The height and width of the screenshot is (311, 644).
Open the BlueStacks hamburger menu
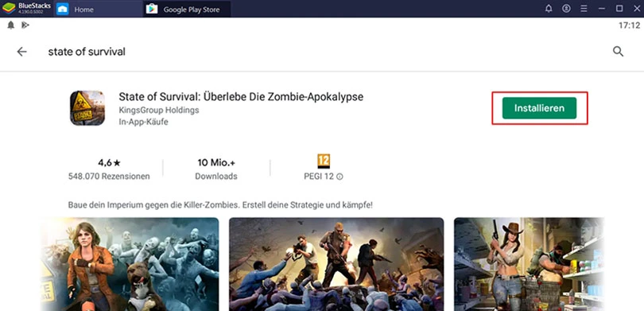[x=584, y=9]
